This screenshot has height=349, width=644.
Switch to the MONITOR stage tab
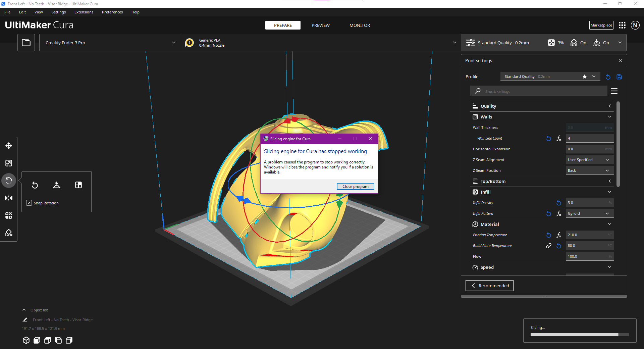pyautogui.click(x=360, y=25)
